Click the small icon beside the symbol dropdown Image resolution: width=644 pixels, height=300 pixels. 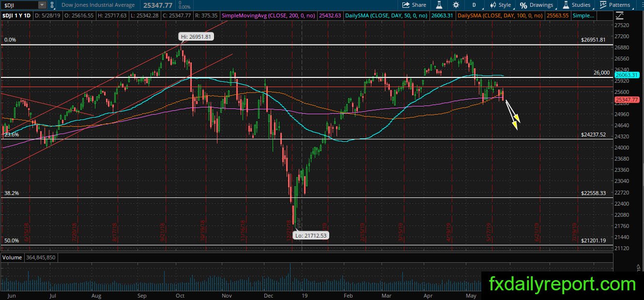pyautogui.click(x=52, y=5)
